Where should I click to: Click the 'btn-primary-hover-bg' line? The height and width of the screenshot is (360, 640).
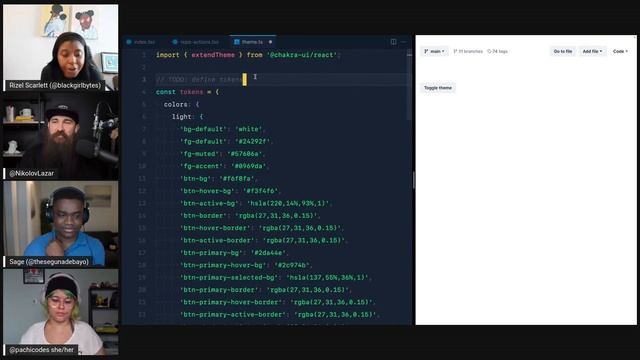click(247, 265)
